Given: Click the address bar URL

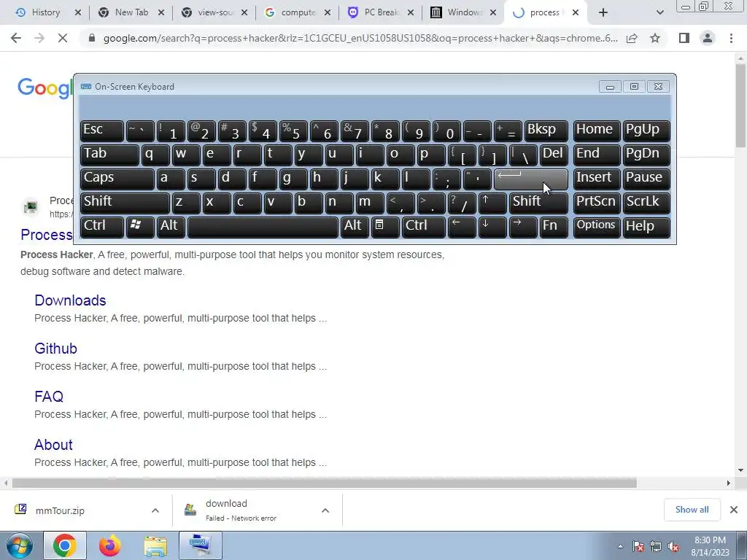Looking at the screenshot, I should (360, 38).
